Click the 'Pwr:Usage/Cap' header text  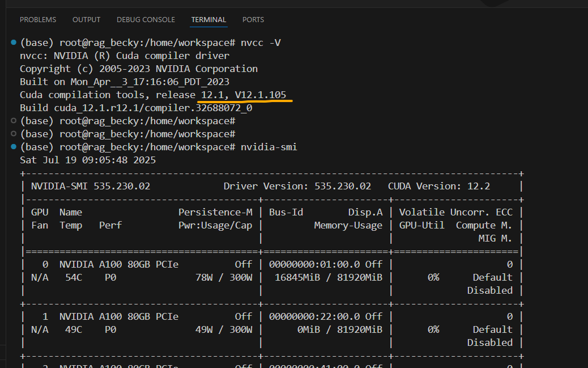215,225
